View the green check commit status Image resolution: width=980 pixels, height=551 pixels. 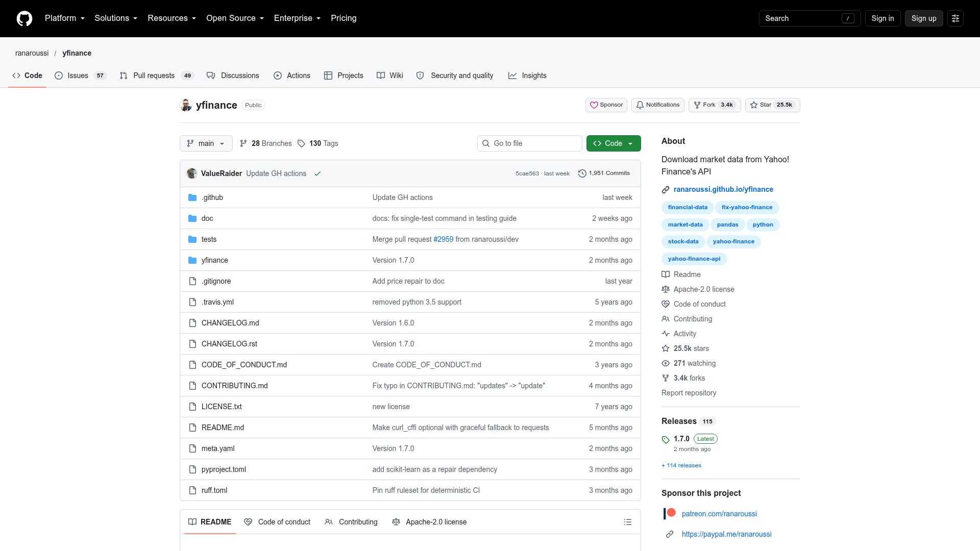[317, 173]
